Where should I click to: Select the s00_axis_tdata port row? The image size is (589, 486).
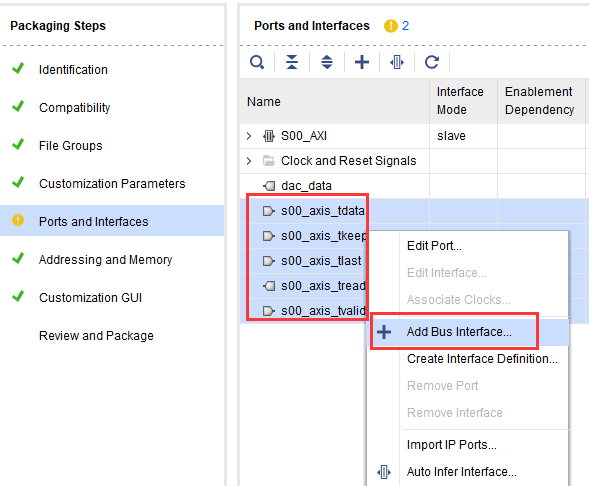(414, 211)
